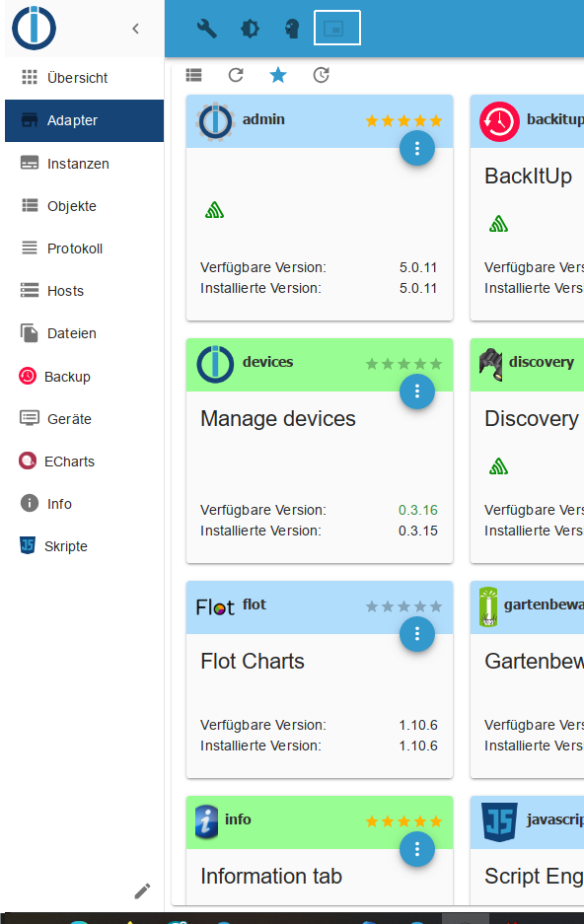The width and height of the screenshot is (584, 924).
Task: Open the devices adapter options menu
Action: (x=417, y=391)
